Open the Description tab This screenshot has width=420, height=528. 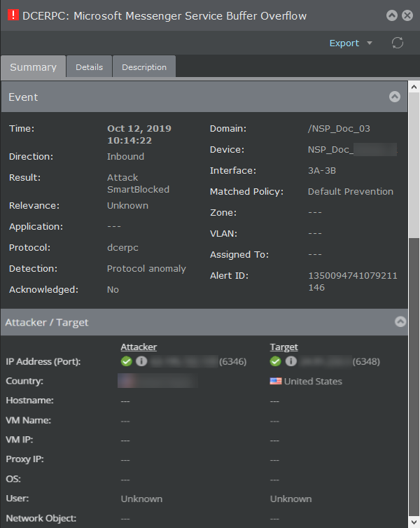[x=144, y=67]
